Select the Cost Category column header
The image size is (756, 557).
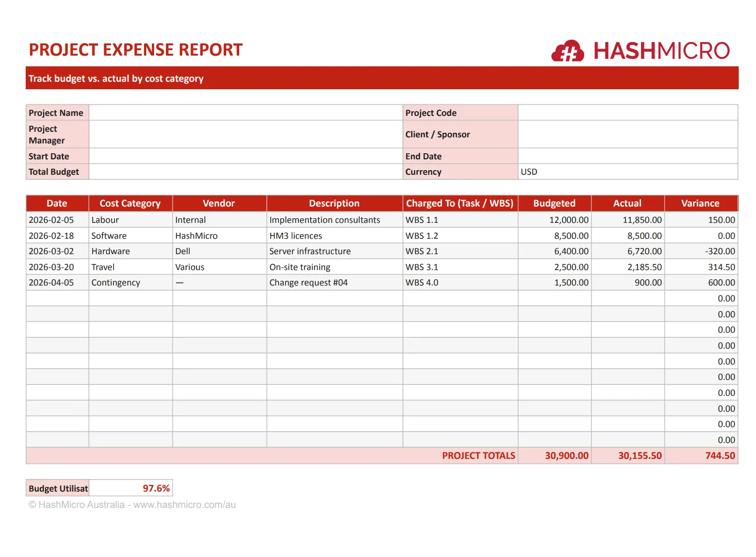[130, 203]
